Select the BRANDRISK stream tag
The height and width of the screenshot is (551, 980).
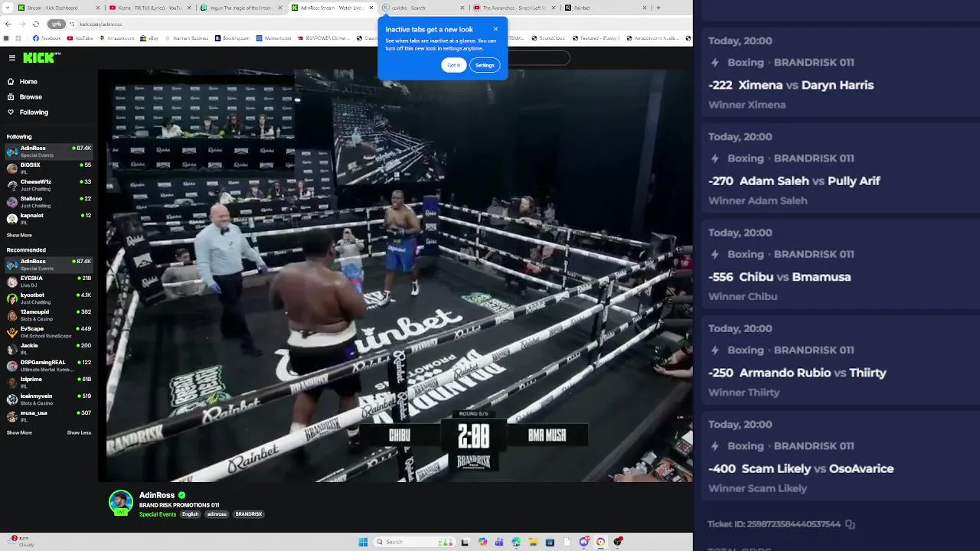tap(249, 514)
